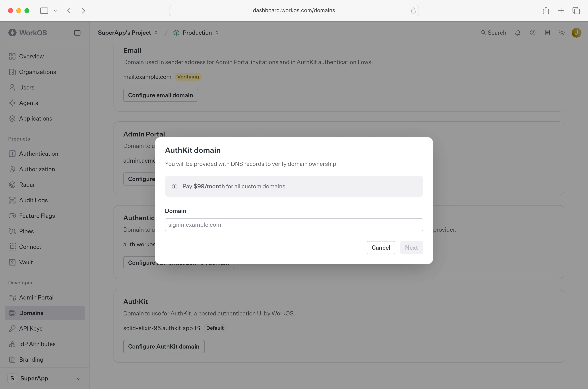Viewport: 588px width, 389px height.
Task: Open notifications bell
Action: coord(518,33)
